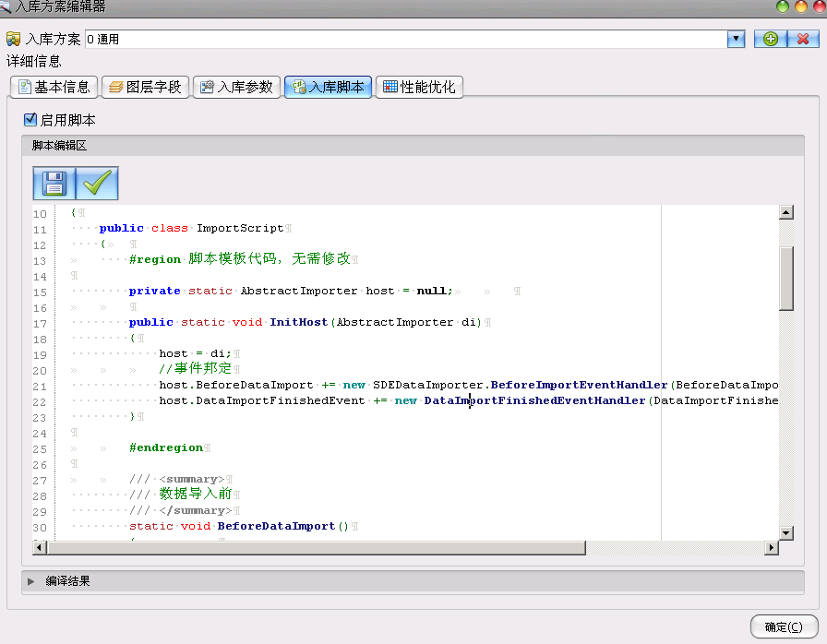Click '</summary>' on line 29
Screen dimensions: 827x644
point(196,510)
